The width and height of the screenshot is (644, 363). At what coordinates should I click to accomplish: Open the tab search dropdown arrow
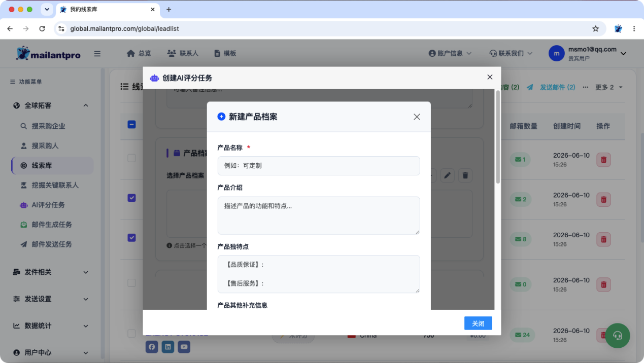pyautogui.click(x=47, y=10)
